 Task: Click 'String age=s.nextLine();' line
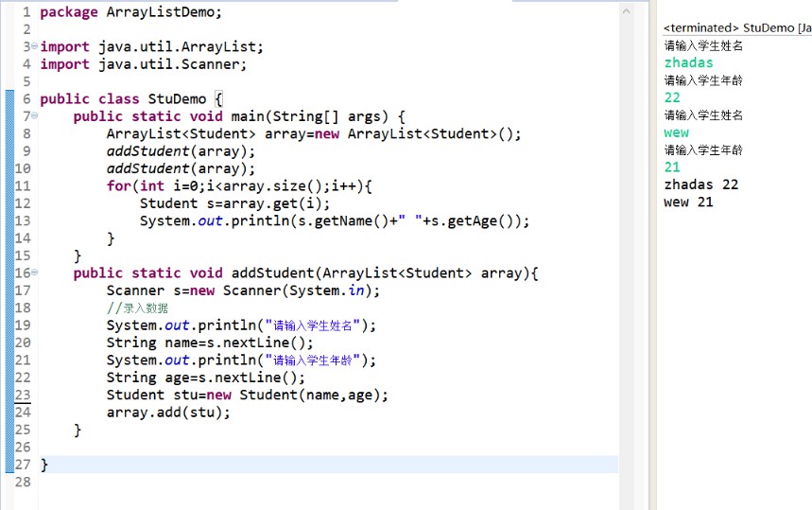tap(205, 378)
